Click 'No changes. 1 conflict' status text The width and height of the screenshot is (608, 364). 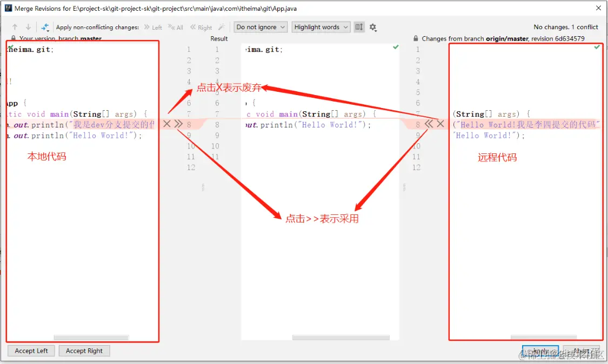[x=566, y=27]
